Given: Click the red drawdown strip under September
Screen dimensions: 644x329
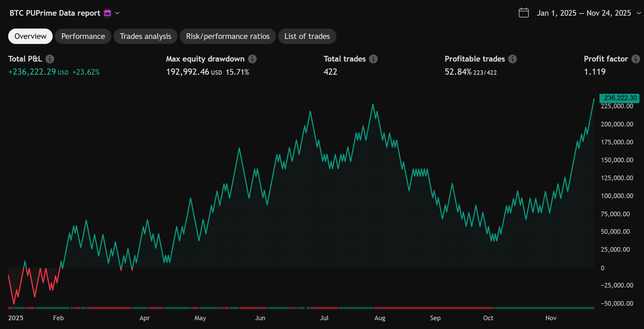Looking at the screenshot, I should [x=434, y=308].
